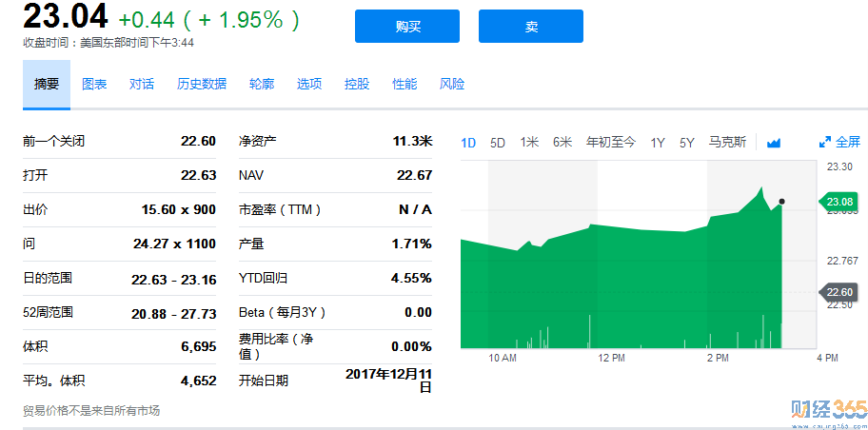This screenshot has height=430, width=868.
Task: Select the 5Y chart range
Action: [x=687, y=143]
